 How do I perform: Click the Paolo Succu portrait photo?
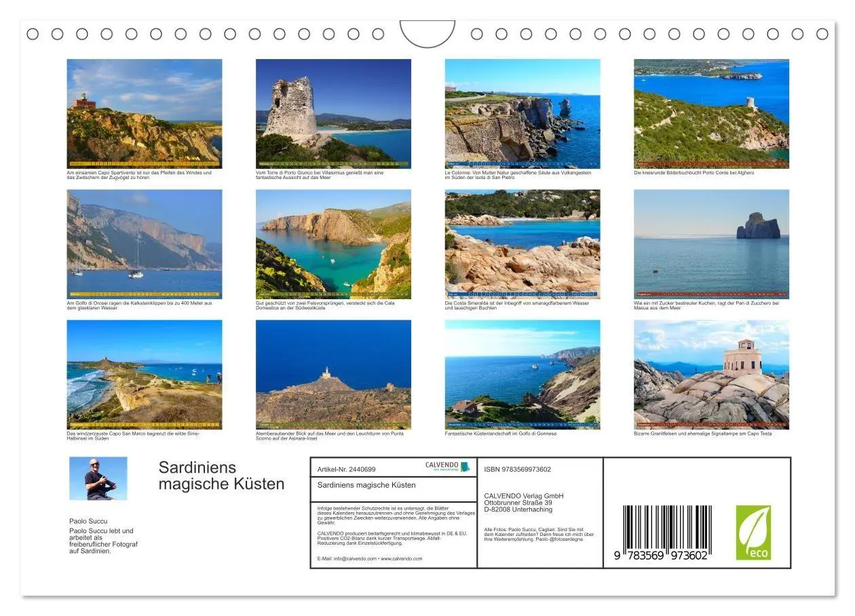[98, 478]
